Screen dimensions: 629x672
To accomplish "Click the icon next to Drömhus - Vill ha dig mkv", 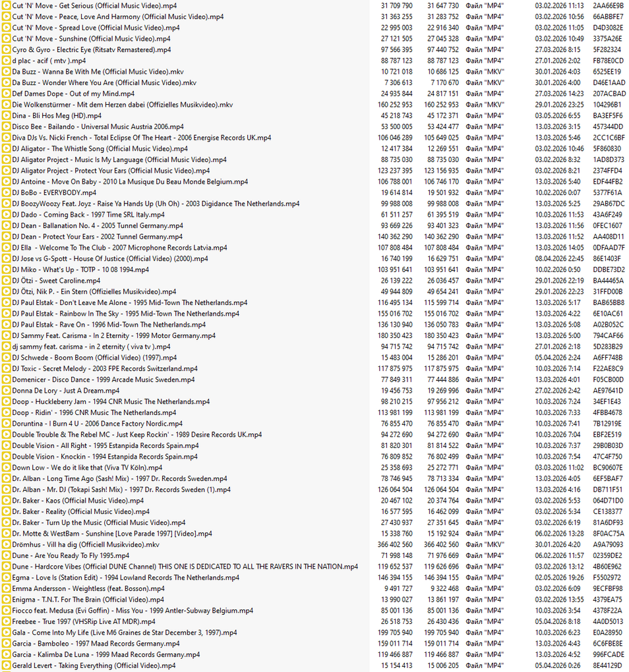I will point(6,545).
